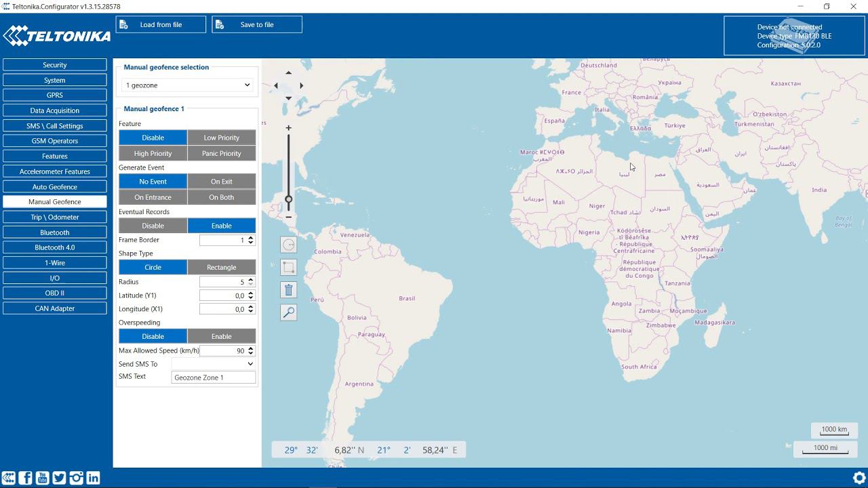Screen dimensions: 868x488
Task: Disable Eventual Records
Action: (x=153, y=226)
